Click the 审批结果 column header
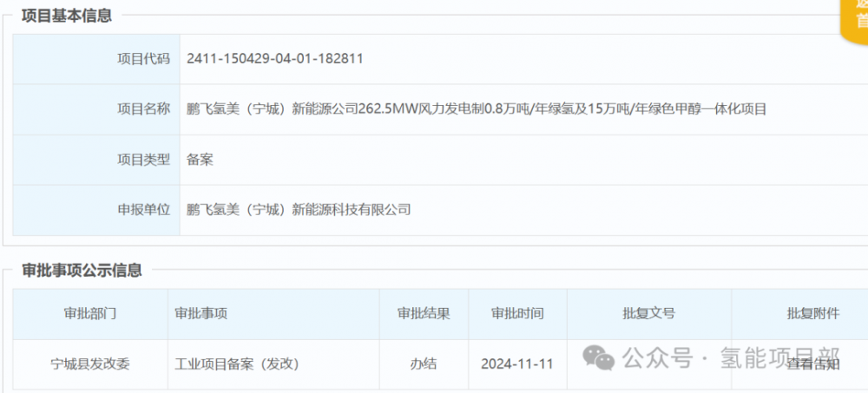This screenshot has width=868, height=393. coord(424,314)
